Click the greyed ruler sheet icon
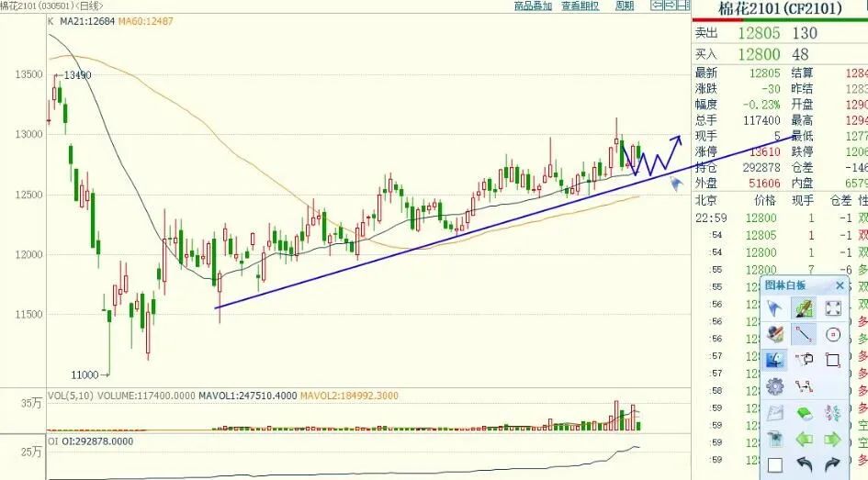Image resolution: width=868 pixels, height=480 pixels. pyautogui.click(x=774, y=413)
